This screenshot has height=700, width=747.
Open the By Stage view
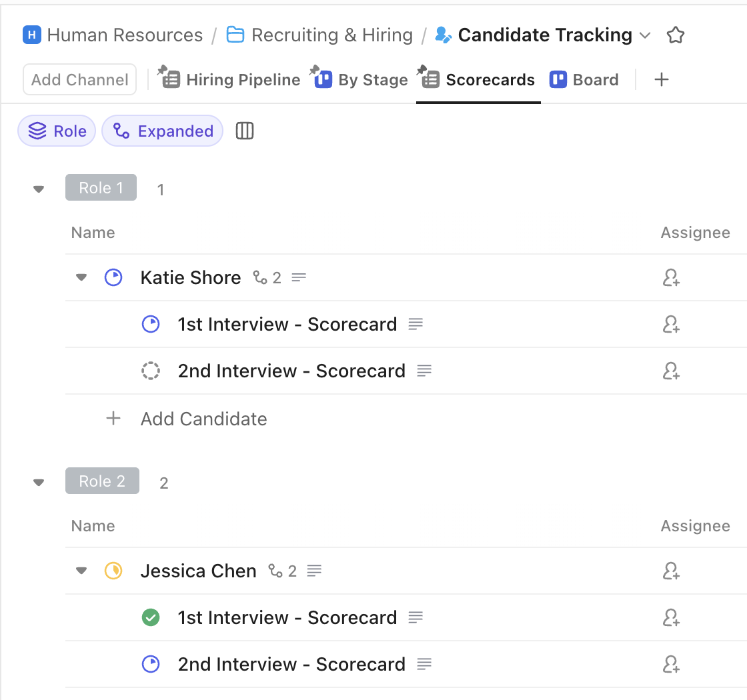point(374,79)
